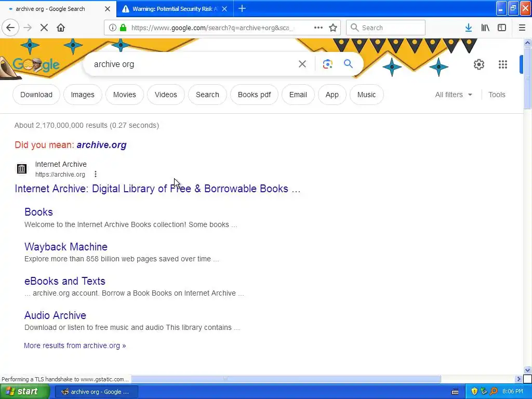Click the https://archive.org result URL
Screen dimensions: 532x399
click(x=60, y=175)
